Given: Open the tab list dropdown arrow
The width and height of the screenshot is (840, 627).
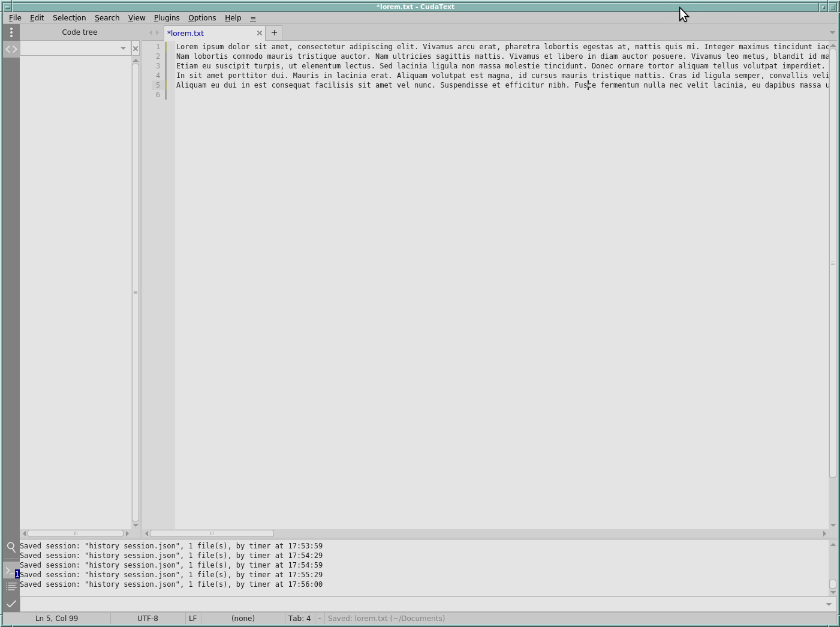Looking at the screenshot, I should coord(832,33).
